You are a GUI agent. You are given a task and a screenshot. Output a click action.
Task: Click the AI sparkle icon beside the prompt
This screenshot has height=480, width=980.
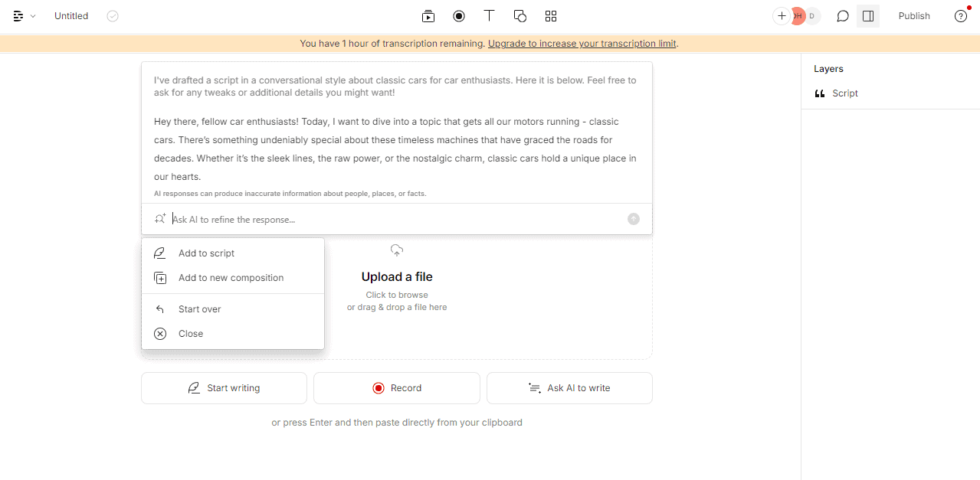(x=159, y=219)
